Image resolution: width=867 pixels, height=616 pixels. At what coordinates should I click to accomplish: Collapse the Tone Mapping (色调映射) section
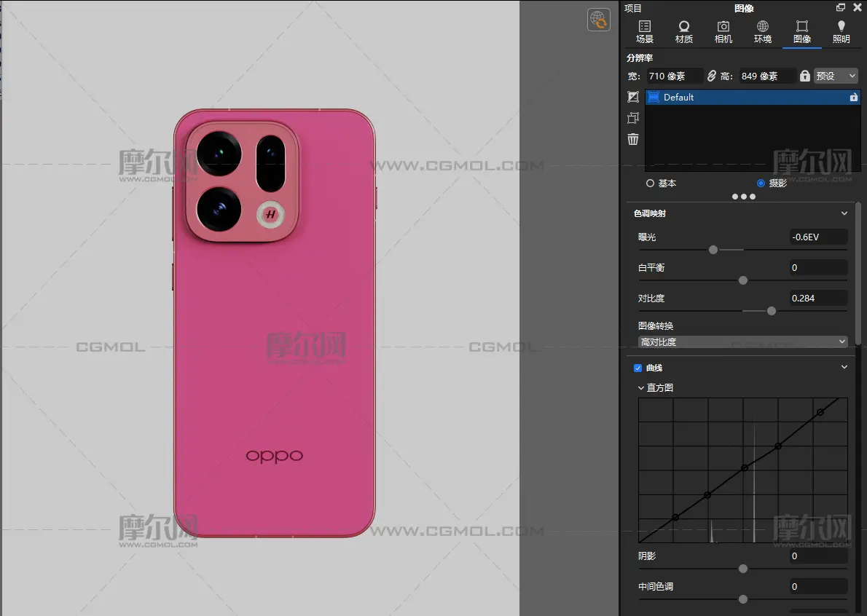(844, 213)
